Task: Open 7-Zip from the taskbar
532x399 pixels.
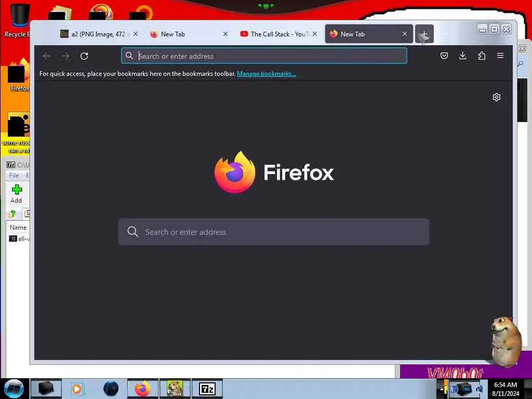Action: [x=207, y=389]
